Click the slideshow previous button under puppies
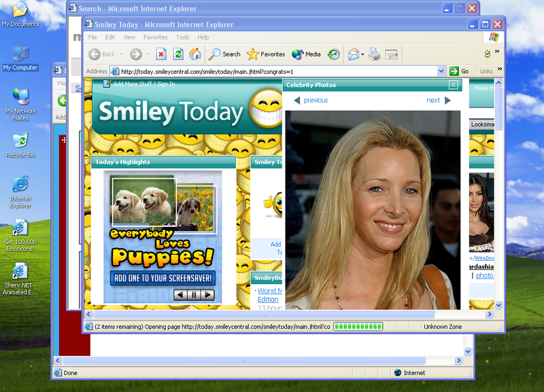The width and height of the screenshot is (544, 392). 180,295
